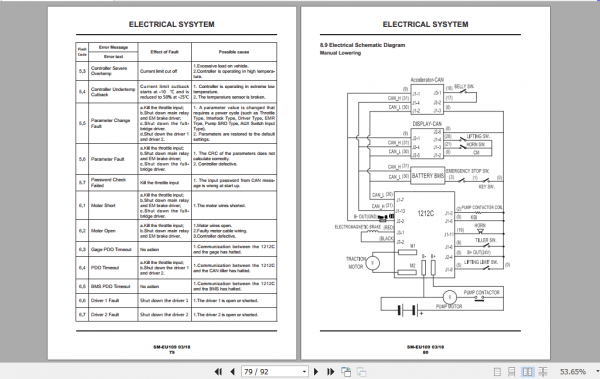Click the 53.65% zoom level value
Viewport: 600px width, 379px height.
tap(573, 372)
